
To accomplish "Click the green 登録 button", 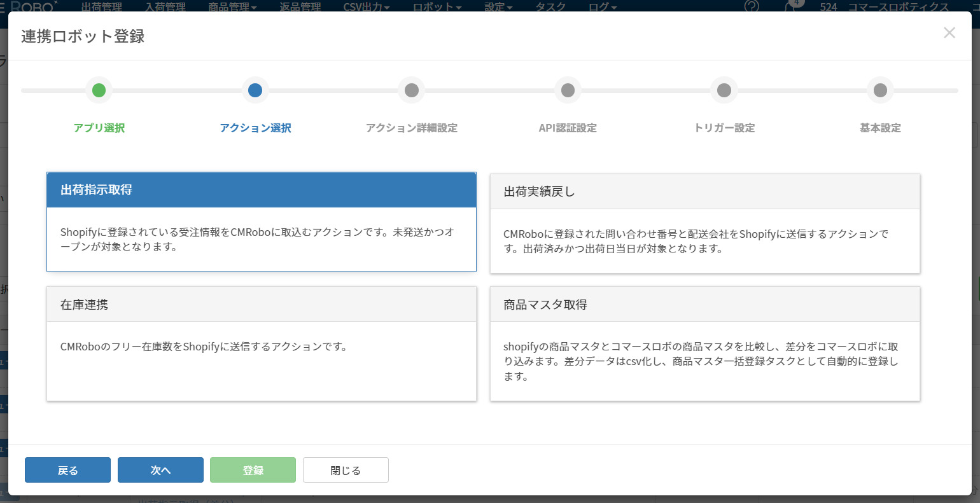I will (253, 470).
